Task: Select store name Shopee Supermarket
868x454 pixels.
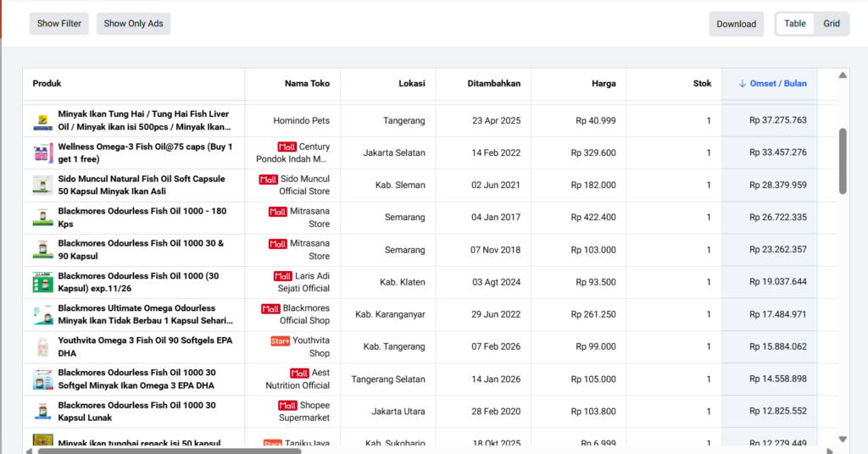Action: 304,412
